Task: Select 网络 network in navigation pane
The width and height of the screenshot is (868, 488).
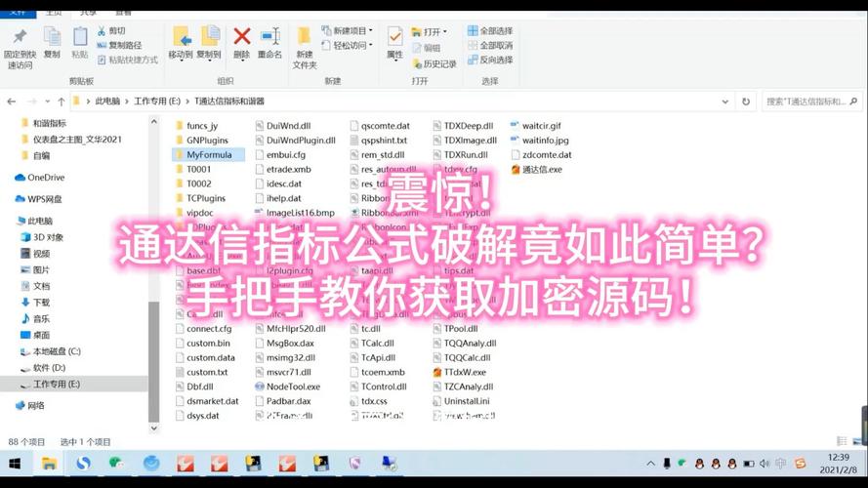Action: click(30, 406)
